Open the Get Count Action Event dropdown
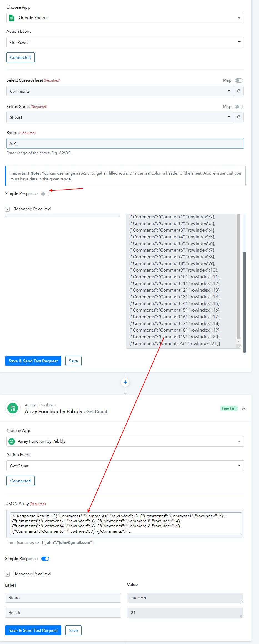The image size is (259, 644). (125, 466)
